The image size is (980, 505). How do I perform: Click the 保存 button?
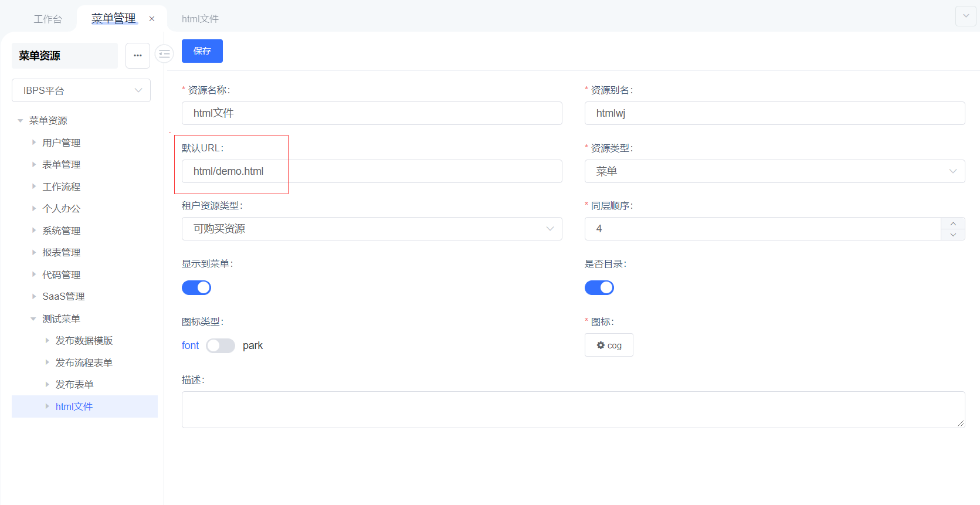pyautogui.click(x=202, y=51)
